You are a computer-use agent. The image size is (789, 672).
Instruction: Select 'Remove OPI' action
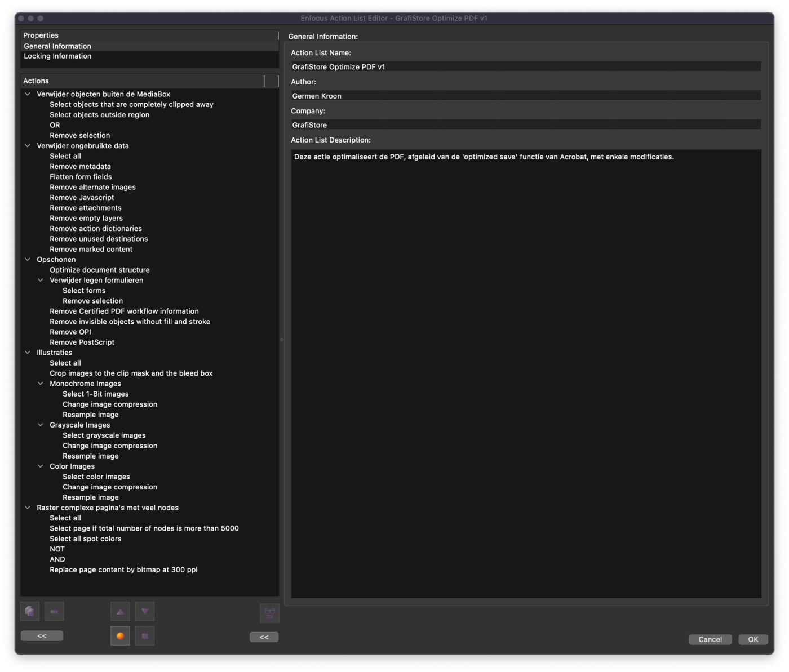[x=70, y=332]
